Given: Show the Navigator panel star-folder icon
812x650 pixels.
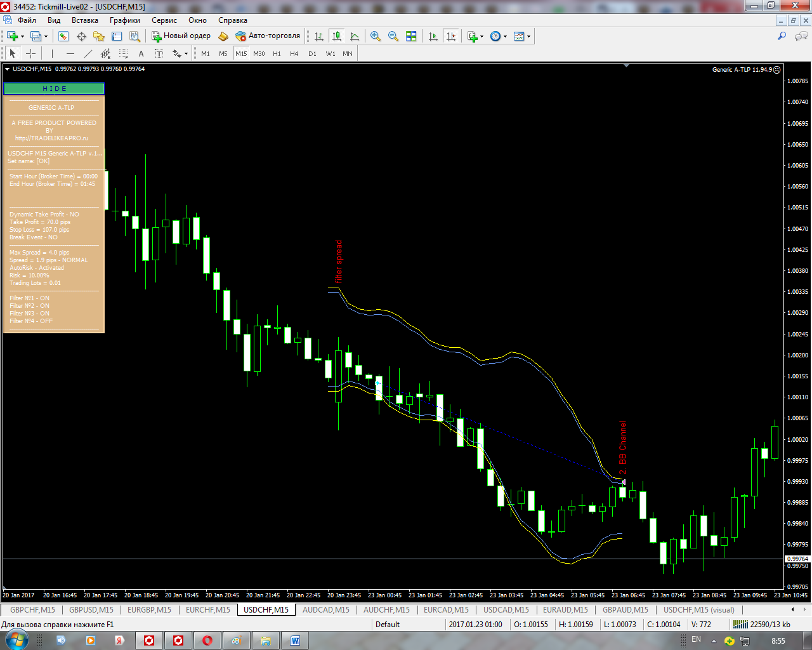Looking at the screenshot, I should click(99, 36).
